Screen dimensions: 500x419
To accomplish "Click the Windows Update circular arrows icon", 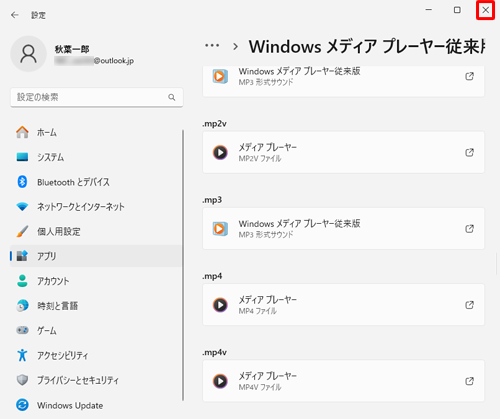I will (22, 405).
